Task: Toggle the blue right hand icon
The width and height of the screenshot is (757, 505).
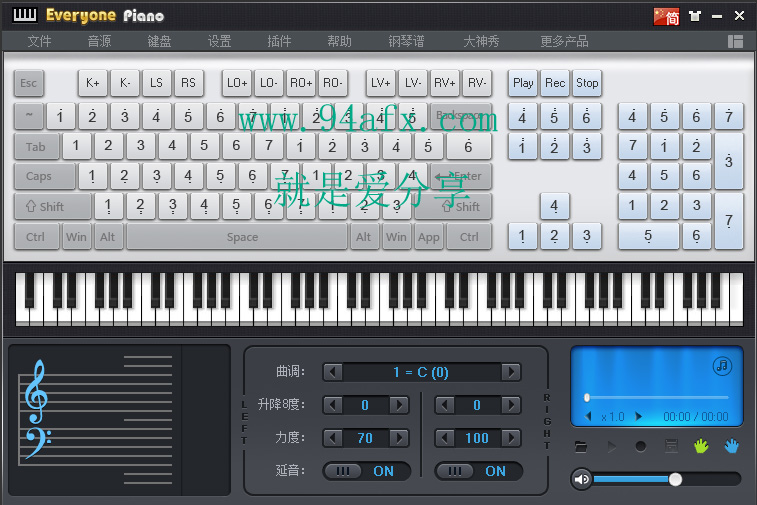Action: point(731,446)
